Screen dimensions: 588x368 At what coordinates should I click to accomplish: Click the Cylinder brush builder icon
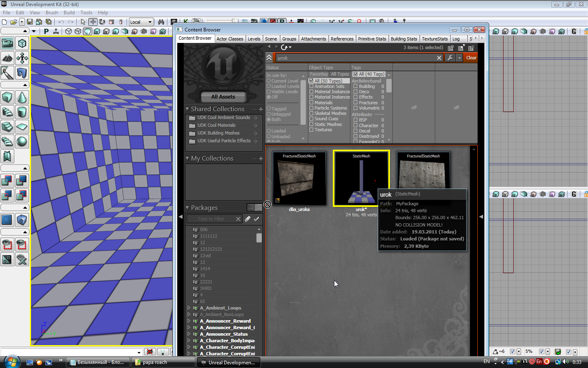[22, 112]
